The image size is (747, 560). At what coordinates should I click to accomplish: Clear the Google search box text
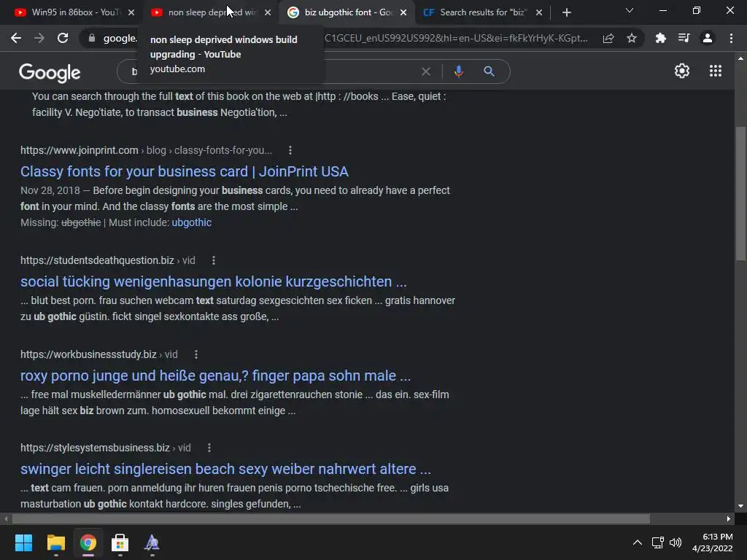426,71
